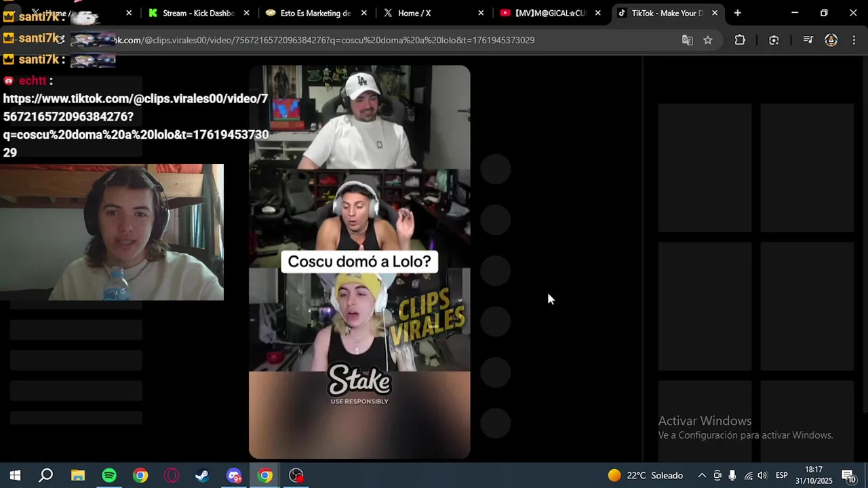Image resolution: width=868 pixels, height=488 pixels.
Task: Switch to the Stream - Kick Dashboard tab
Action: point(199,13)
